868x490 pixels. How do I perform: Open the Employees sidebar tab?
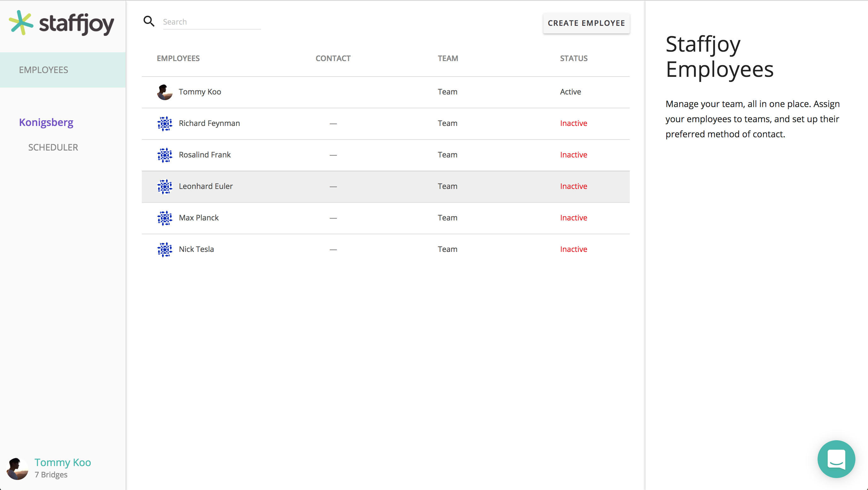click(x=43, y=70)
